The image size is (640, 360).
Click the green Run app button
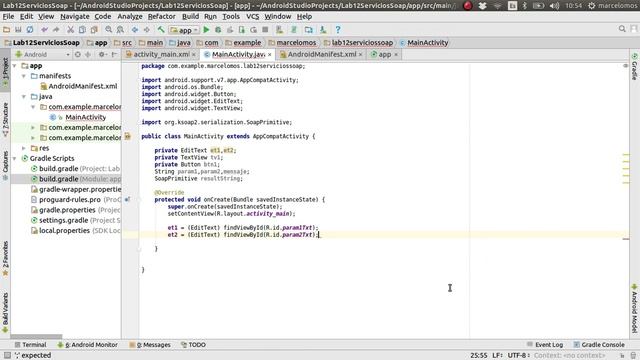click(206, 29)
